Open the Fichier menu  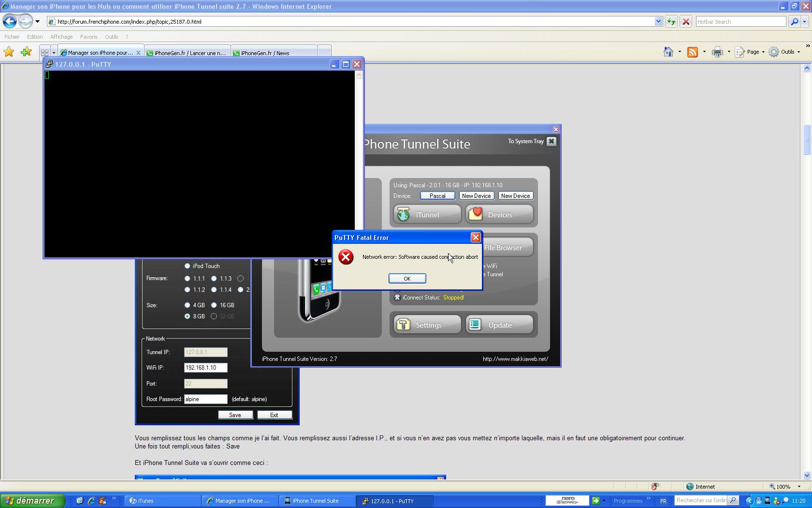pyautogui.click(x=12, y=37)
